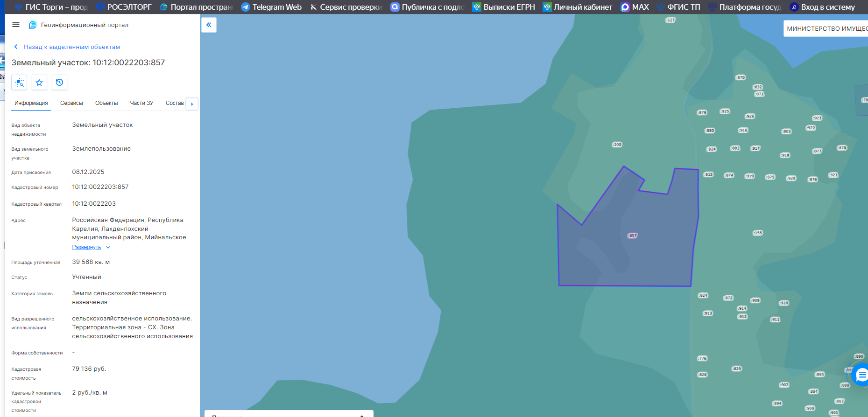Expand the address with Развернуть chevron
The width and height of the screenshot is (868, 417).
108,248
